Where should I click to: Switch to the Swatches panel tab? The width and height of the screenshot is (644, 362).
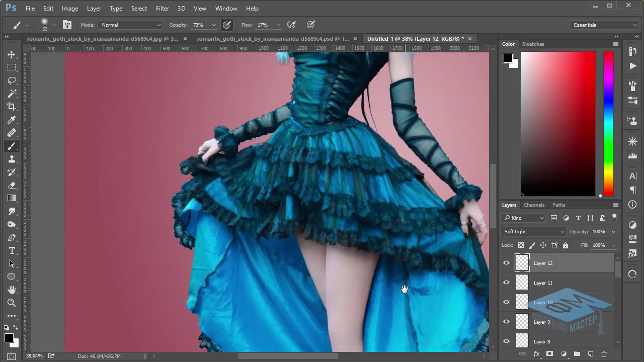point(533,44)
